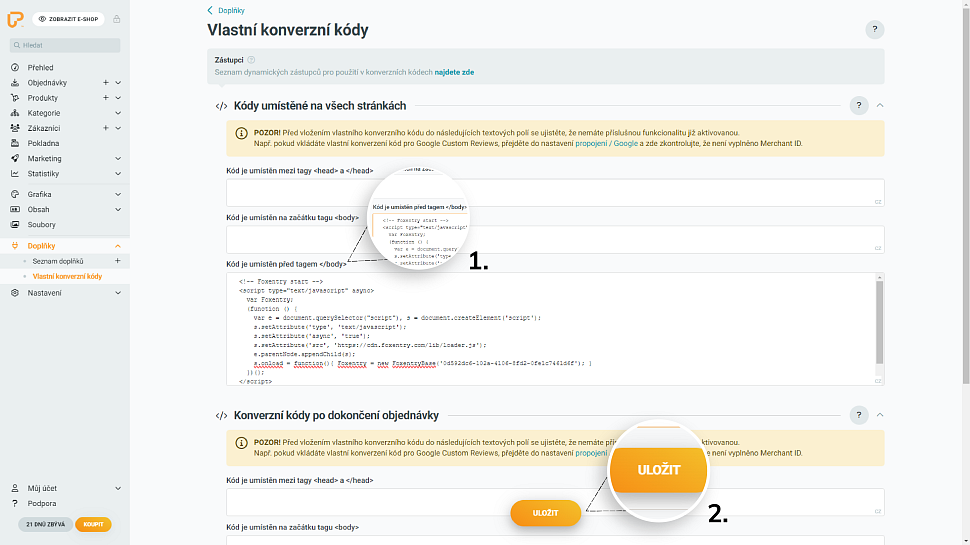Collapse Kódy umístěné na všech stránkách section
Screen dimensions: 970x545
pyautogui.click(x=880, y=106)
